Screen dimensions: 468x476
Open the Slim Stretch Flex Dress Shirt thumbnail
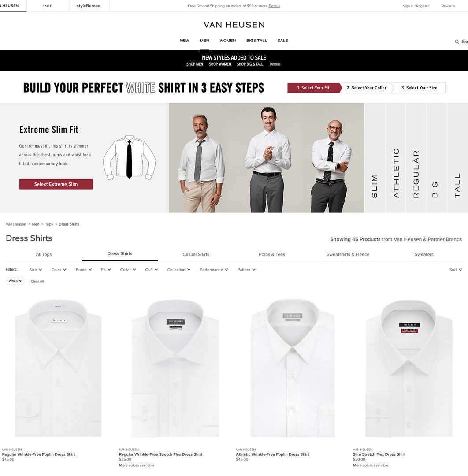tap(409, 368)
